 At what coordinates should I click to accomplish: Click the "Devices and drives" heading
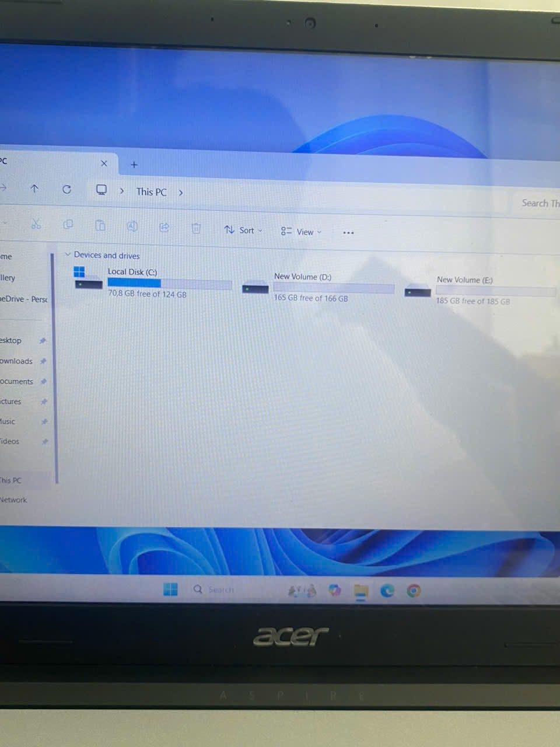click(x=107, y=256)
